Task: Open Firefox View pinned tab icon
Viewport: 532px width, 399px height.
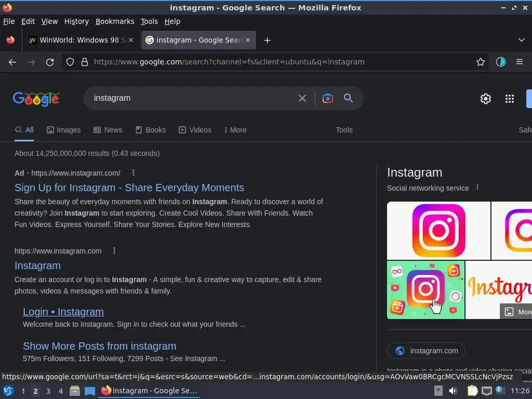Action: 10,40
